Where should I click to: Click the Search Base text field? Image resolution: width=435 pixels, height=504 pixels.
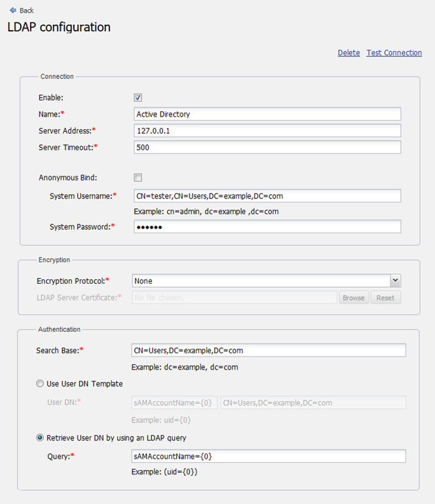click(x=269, y=351)
